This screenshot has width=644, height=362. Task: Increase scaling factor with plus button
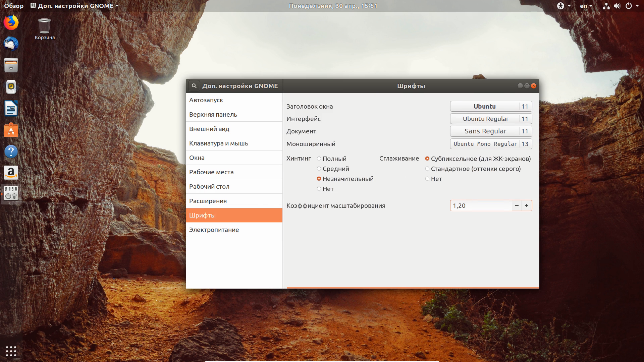pos(527,205)
